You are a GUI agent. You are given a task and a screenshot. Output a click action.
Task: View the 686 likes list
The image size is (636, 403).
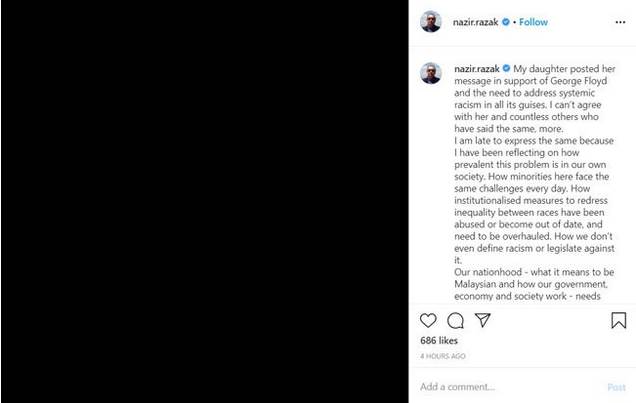click(x=439, y=341)
